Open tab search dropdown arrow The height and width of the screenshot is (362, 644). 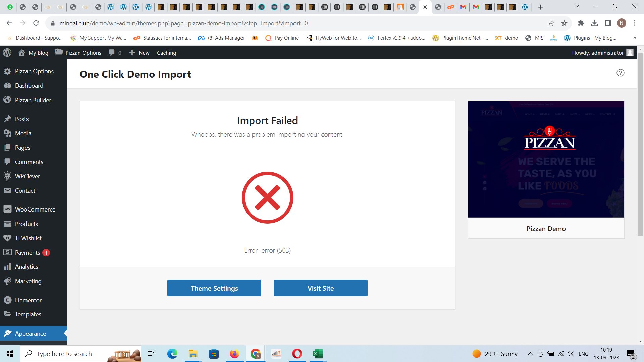coord(577,7)
